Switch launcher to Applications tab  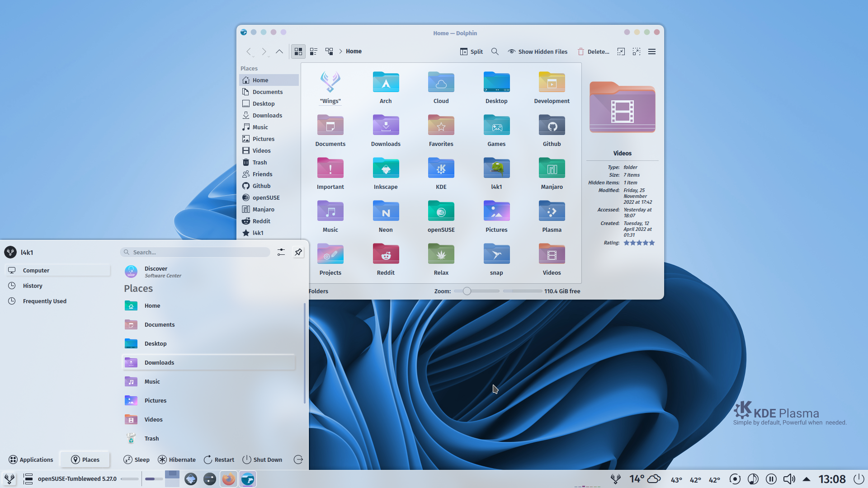(x=31, y=460)
